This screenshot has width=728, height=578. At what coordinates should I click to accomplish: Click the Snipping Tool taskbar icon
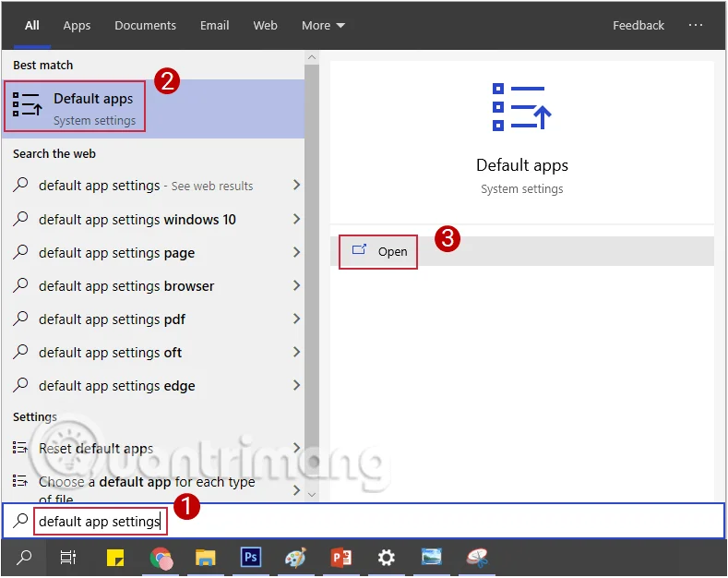pos(477,558)
